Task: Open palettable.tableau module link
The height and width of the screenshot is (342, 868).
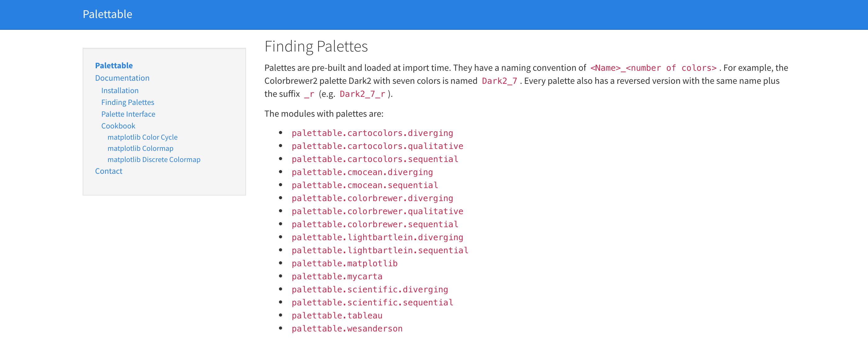Action: [x=337, y=315]
